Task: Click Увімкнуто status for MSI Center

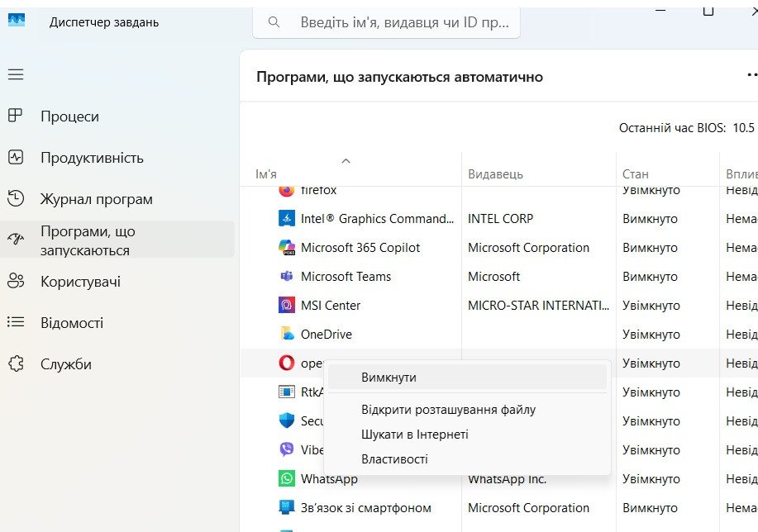Action: pos(651,306)
